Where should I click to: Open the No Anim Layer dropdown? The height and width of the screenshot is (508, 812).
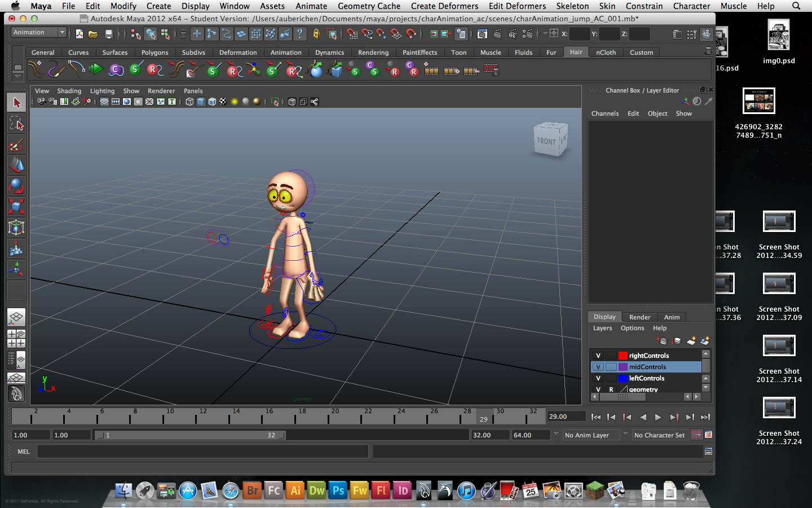coord(592,435)
